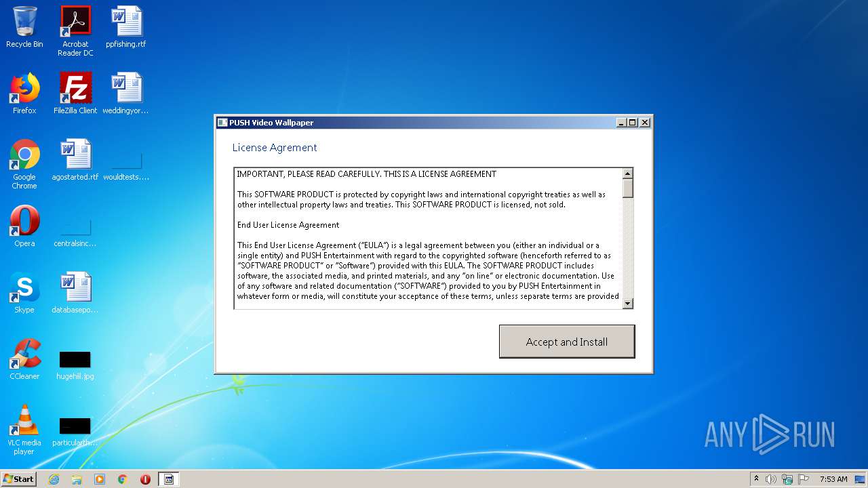
Task: Select the centralsinc desktop file
Action: 75,233
